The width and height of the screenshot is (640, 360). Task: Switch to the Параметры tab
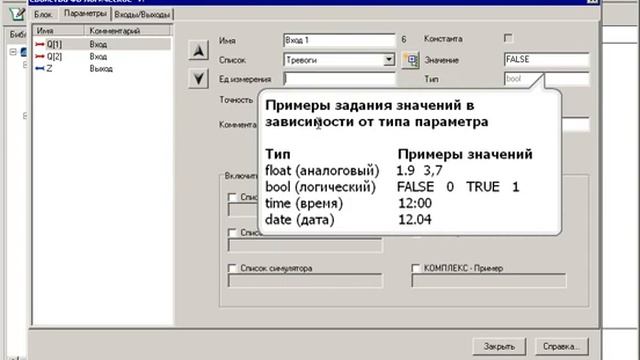(x=85, y=13)
